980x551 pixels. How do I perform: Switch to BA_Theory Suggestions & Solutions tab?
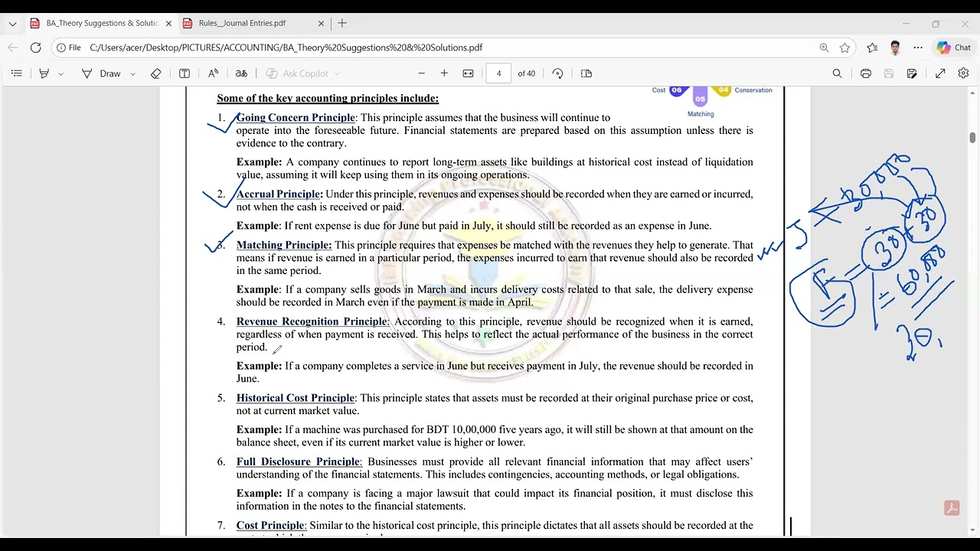pyautogui.click(x=101, y=23)
